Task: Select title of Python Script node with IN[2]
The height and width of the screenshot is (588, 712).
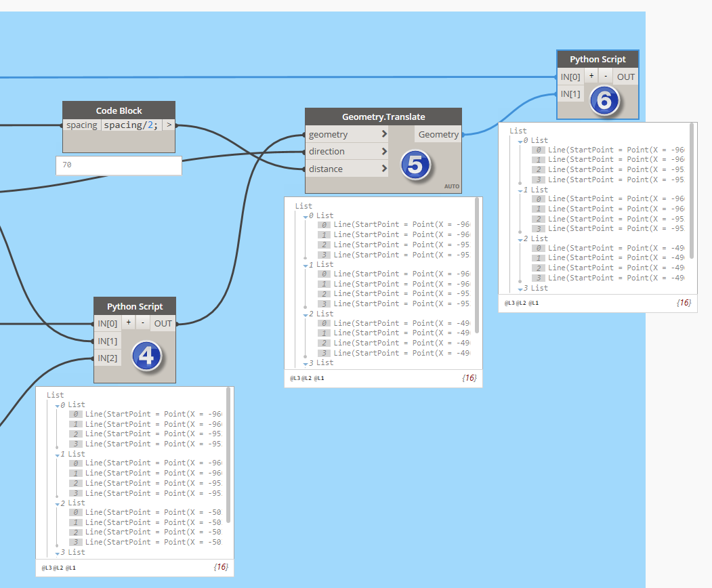Action: (x=134, y=306)
